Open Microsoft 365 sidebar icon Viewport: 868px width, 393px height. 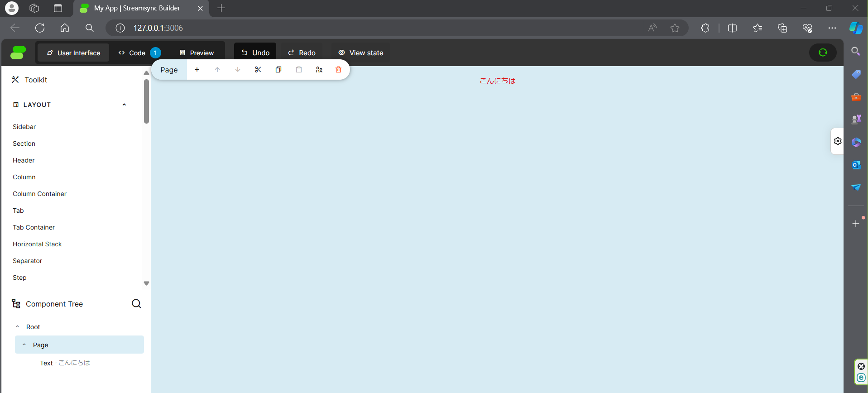(x=856, y=142)
